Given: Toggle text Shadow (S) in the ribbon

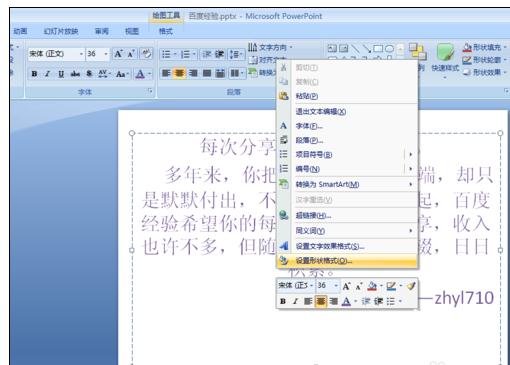Looking at the screenshot, I should pos(89,74).
